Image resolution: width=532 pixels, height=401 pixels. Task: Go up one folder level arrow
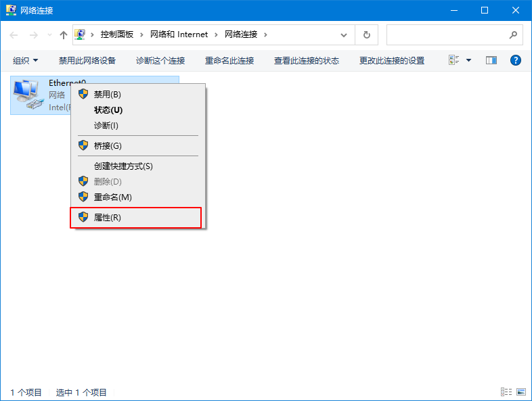63,34
